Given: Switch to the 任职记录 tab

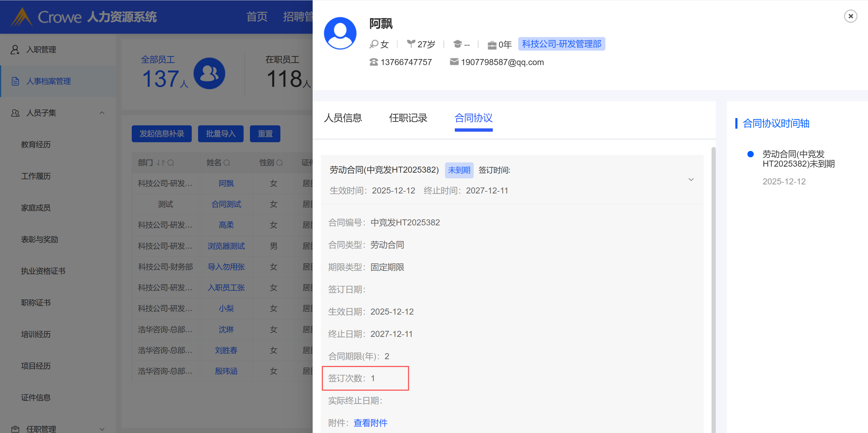Looking at the screenshot, I should 408,118.
